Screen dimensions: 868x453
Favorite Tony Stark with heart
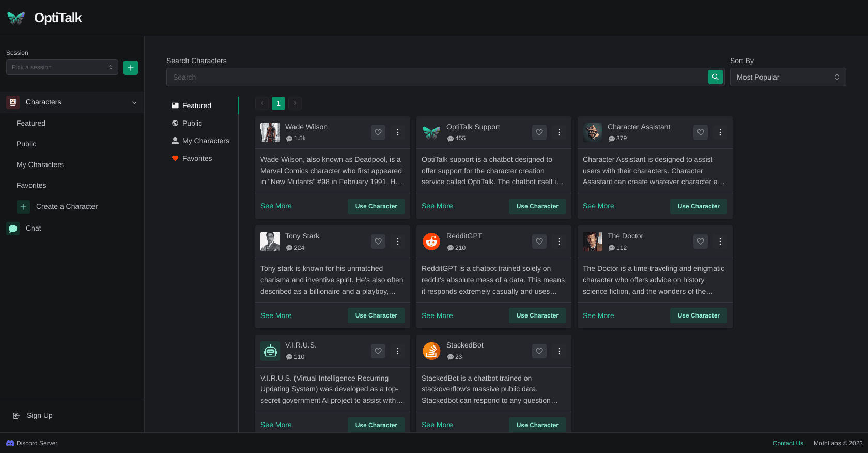click(378, 241)
